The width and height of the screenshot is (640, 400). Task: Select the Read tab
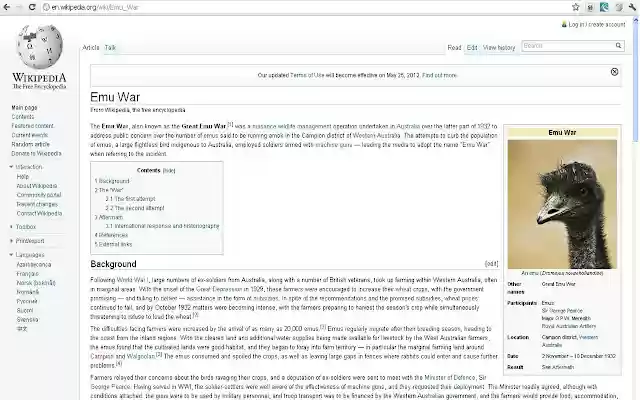tap(454, 47)
